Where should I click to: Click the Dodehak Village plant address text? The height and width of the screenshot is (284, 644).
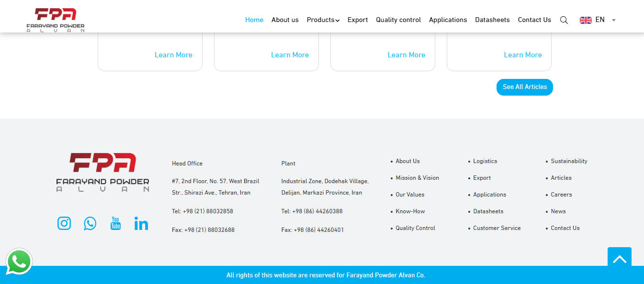click(x=325, y=187)
